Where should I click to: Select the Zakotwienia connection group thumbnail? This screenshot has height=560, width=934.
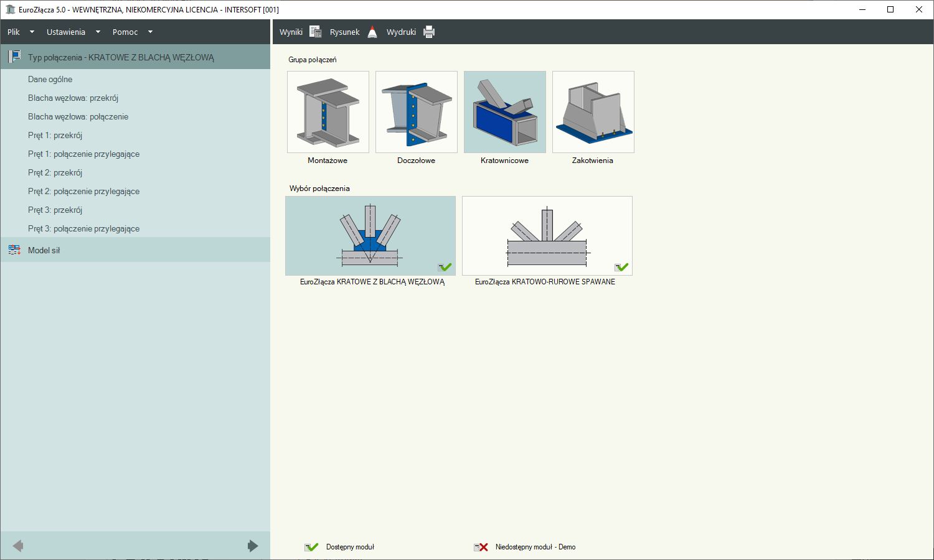(x=593, y=112)
